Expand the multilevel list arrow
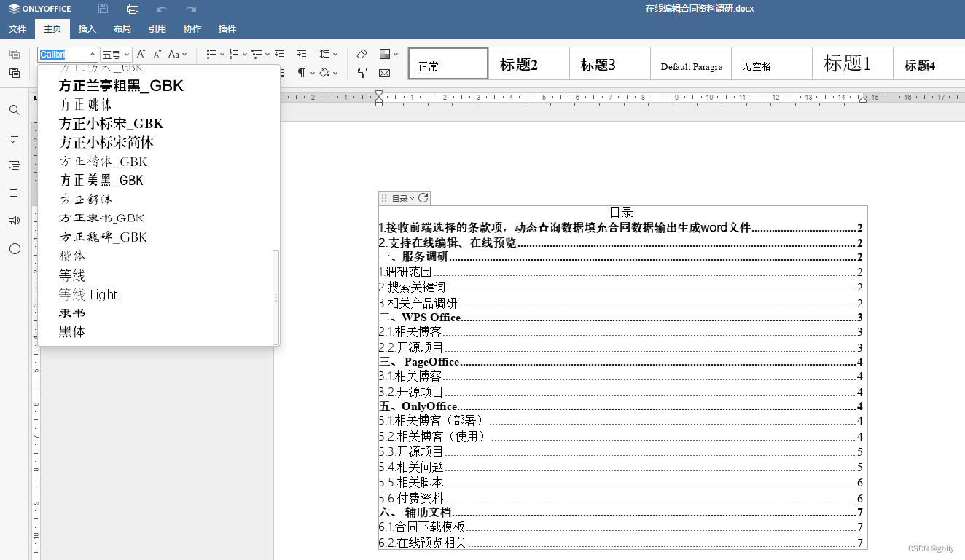 [x=267, y=54]
